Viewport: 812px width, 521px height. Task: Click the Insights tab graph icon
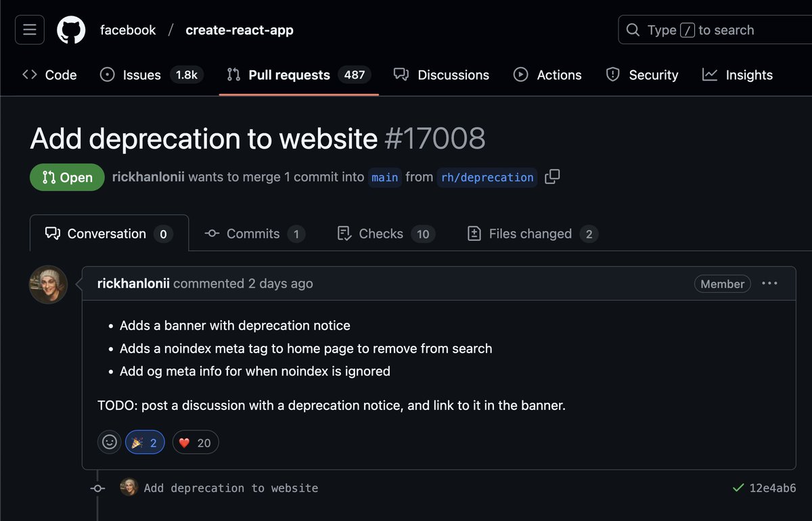coord(710,75)
